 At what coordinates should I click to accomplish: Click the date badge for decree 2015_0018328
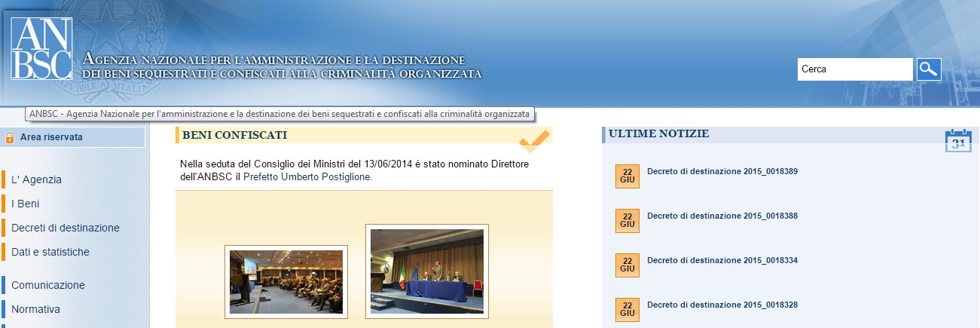pos(627,309)
